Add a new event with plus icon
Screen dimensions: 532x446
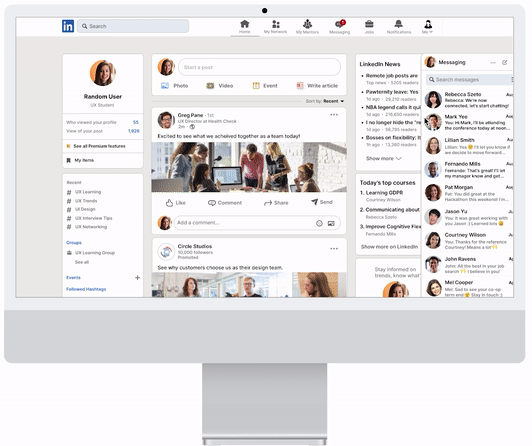click(x=137, y=278)
